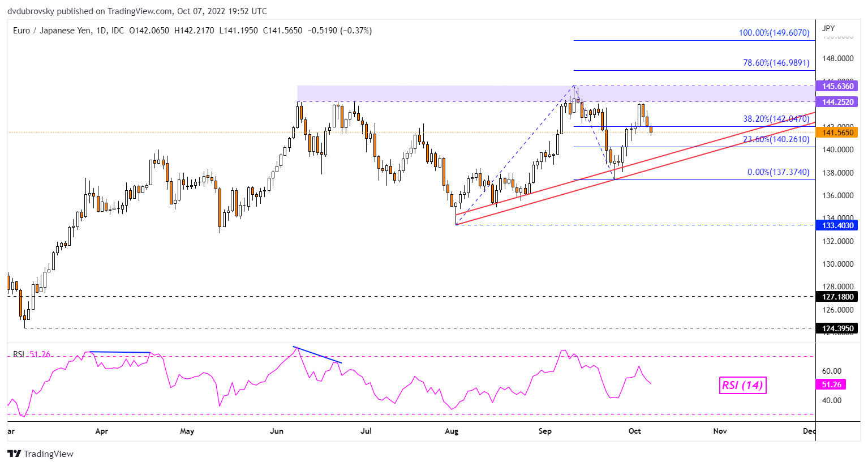Click the pink RSI (14) boxed label
The width and height of the screenshot is (868, 466).
pos(742,385)
